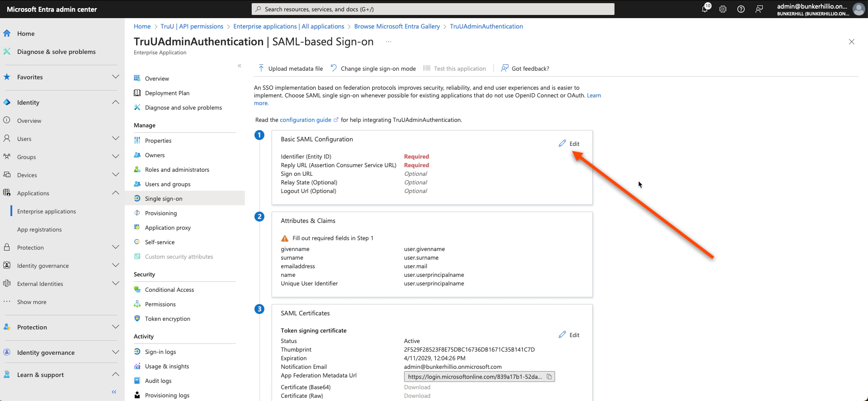Viewport: 868px width, 401px height.
Task: Click the Favorites star icon
Action: [x=7, y=77]
